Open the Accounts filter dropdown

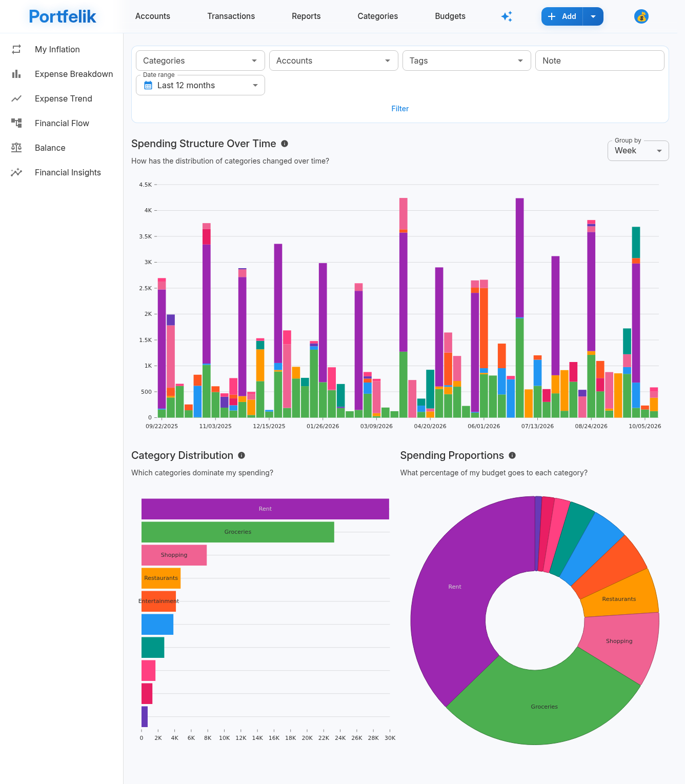(334, 61)
